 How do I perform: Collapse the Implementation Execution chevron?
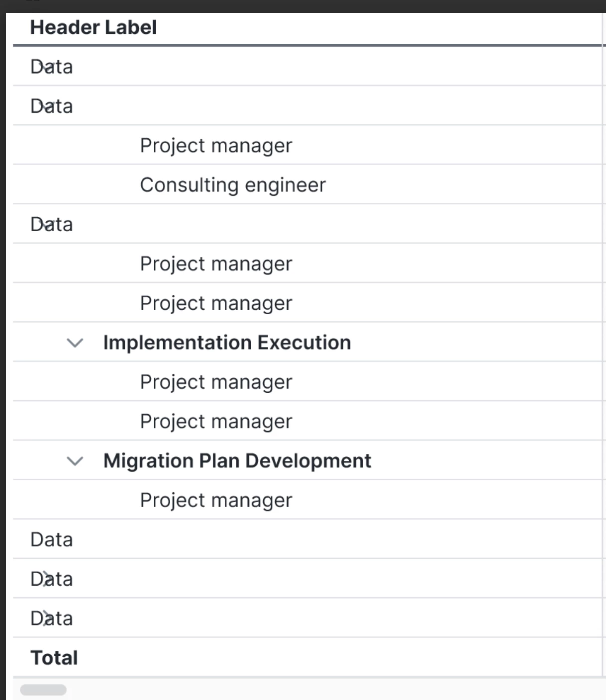coord(75,343)
